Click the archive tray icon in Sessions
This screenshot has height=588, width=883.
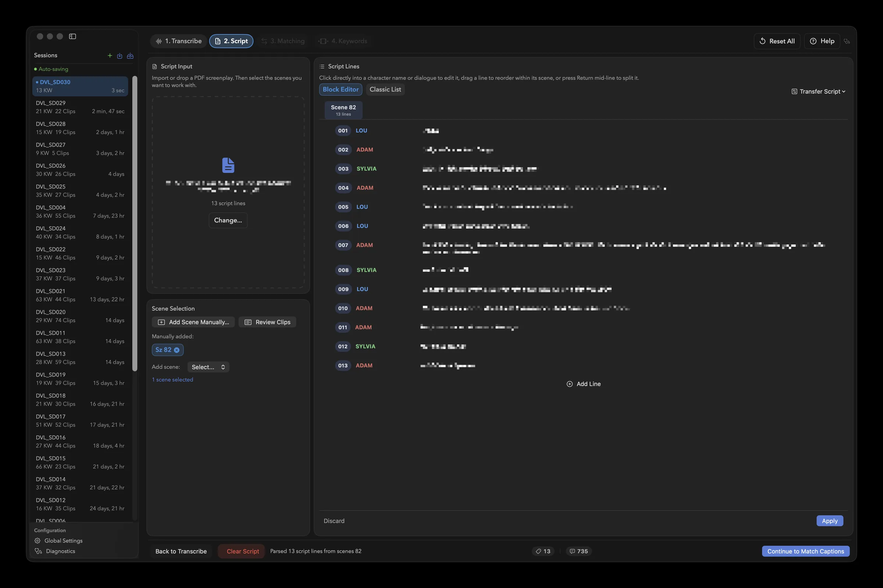(x=130, y=56)
